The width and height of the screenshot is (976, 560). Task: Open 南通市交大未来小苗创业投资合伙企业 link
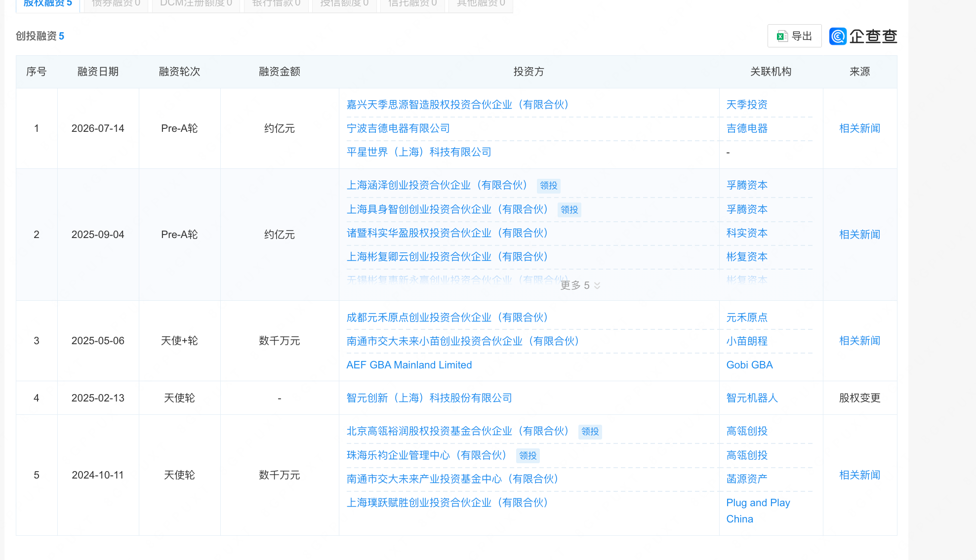463,341
